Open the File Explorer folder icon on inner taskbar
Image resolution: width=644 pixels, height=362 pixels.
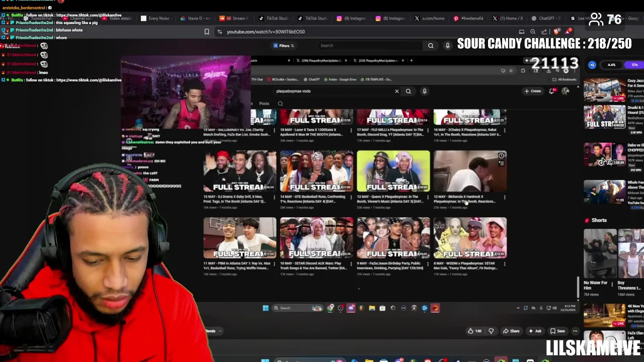[372, 308]
